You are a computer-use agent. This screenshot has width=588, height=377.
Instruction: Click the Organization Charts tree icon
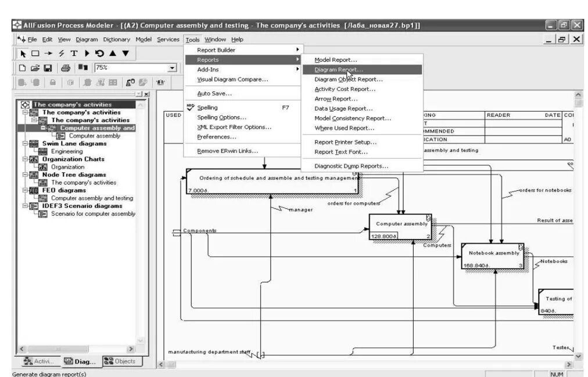(34, 159)
